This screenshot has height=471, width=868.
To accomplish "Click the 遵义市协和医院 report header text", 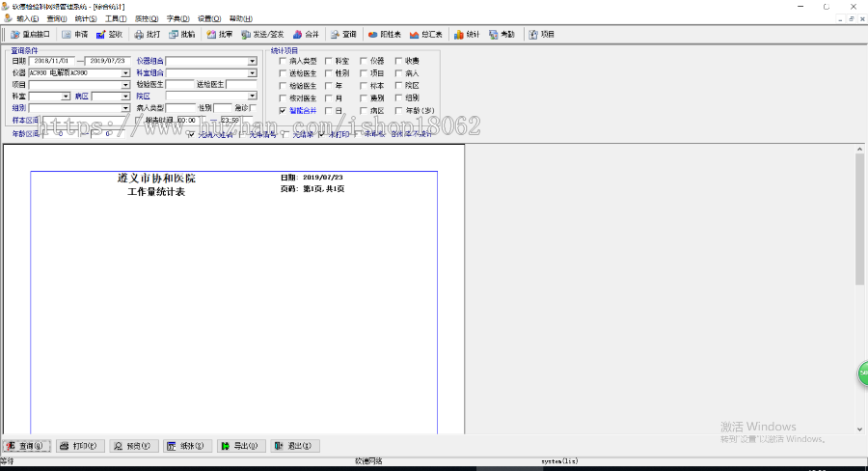I will 156,179.
